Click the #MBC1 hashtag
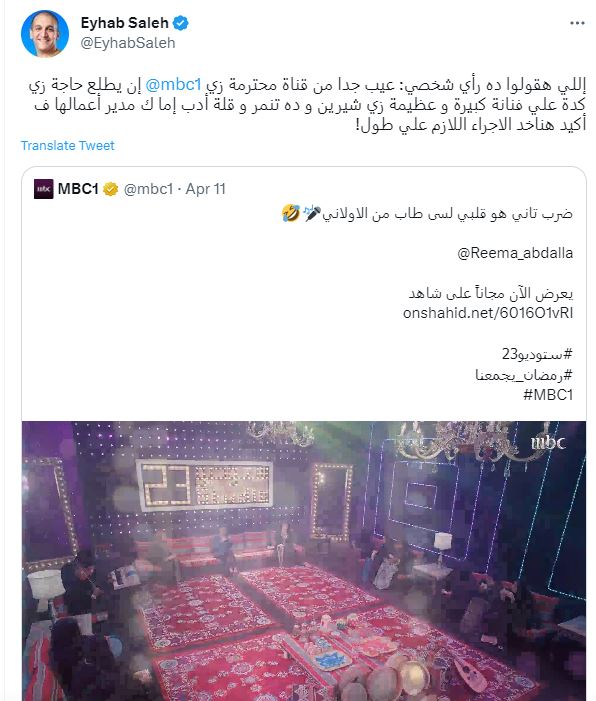Screen dimensions: 596x701 (x=548, y=395)
